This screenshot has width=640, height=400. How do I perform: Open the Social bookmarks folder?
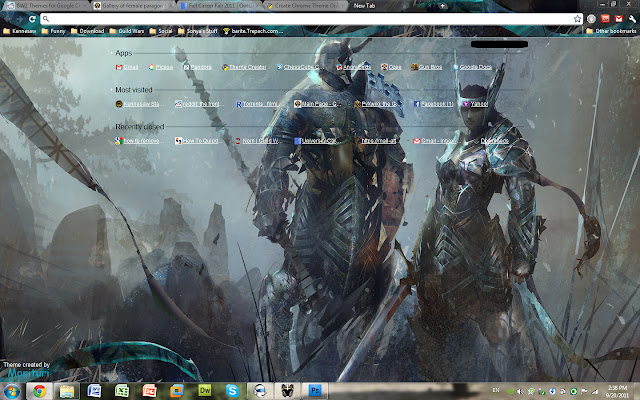(x=161, y=31)
